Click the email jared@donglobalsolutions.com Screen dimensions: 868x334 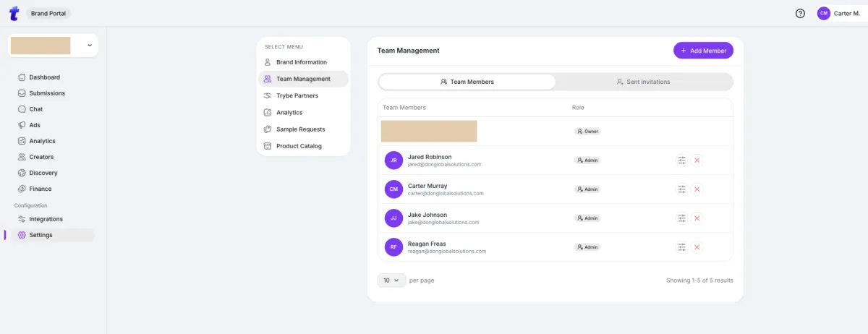click(x=444, y=165)
